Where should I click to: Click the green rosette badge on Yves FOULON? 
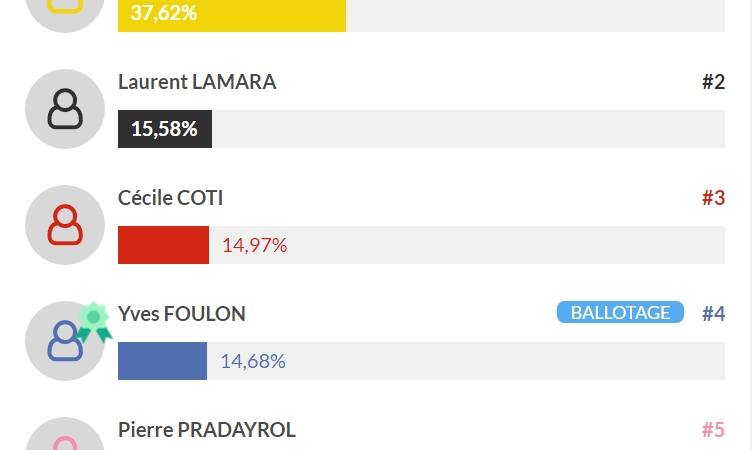click(94, 322)
